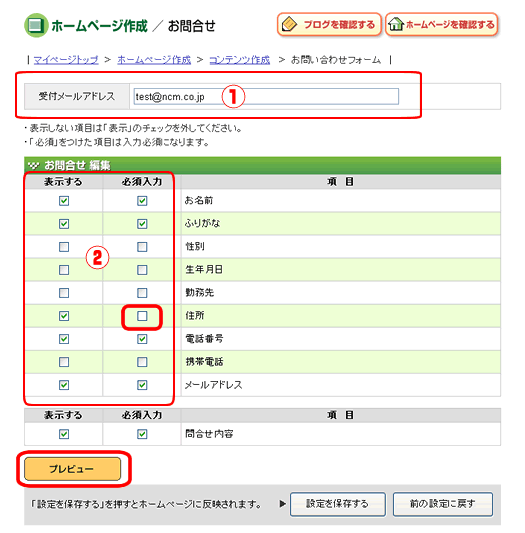Click the green homepage creation logo icon
The width and height of the screenshot is (525, 533).
(x=36, y=25)
